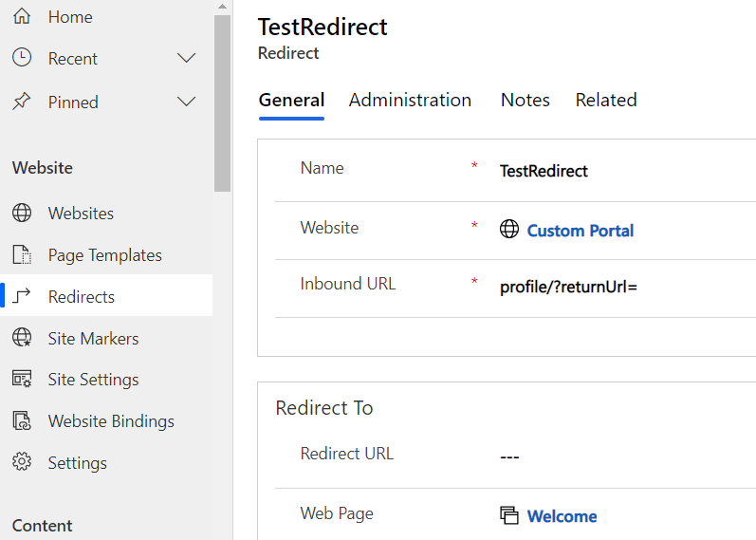The width and height of the screenshot is (756, 540).
Task: Open the Notes tab
Action: coord(526,100)
